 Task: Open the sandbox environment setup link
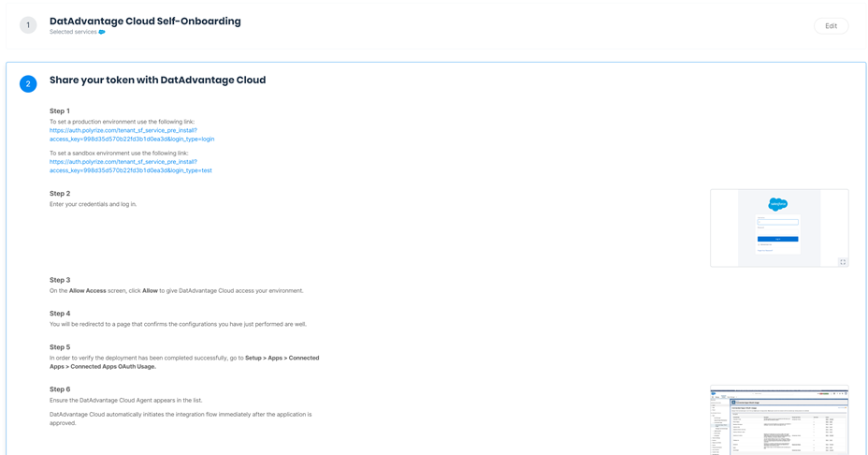pos(130,166)
